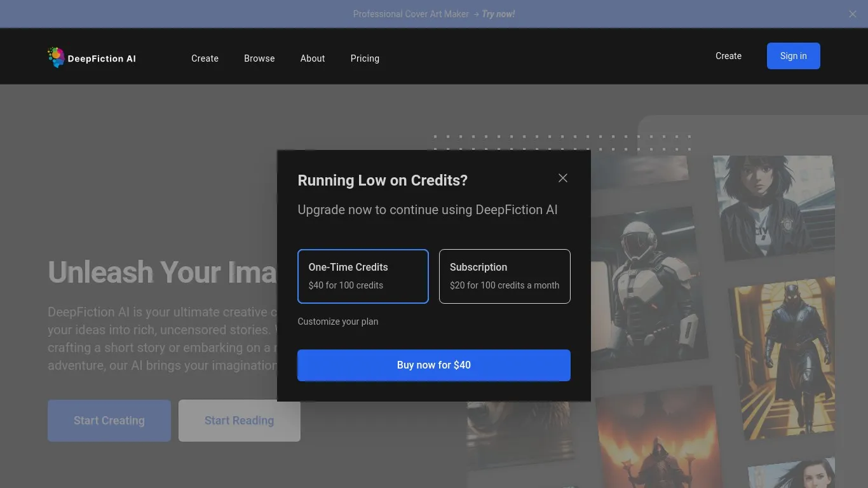The image size is (868, 488).
Task: Click the Sign in button
Action: pos(793,56)
